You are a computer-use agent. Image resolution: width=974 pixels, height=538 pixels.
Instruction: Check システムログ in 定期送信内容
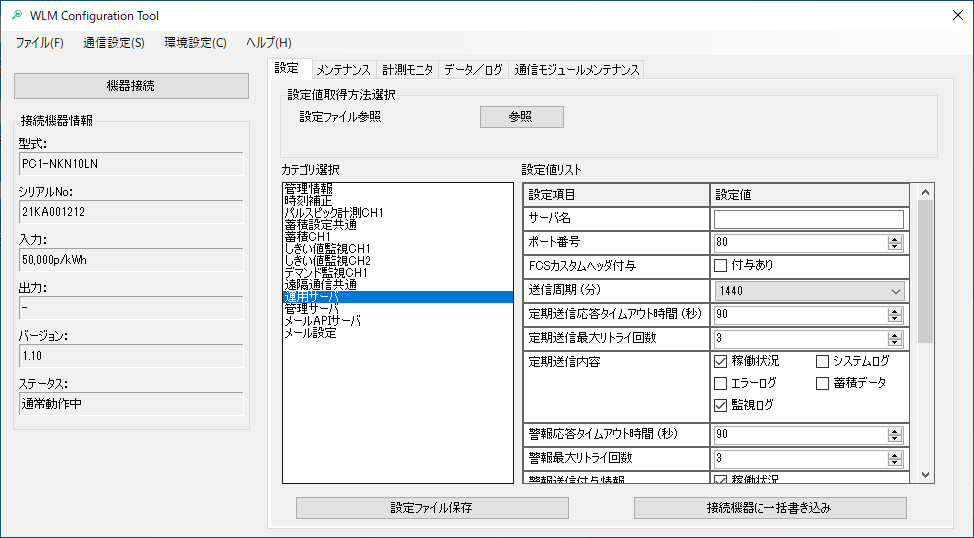pos(822,362)
